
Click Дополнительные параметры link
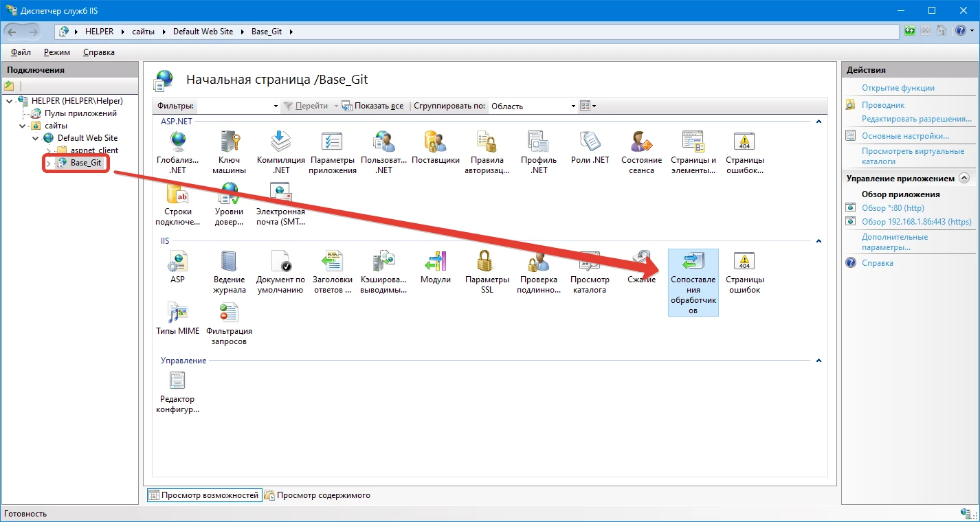[x=895, y=242]
